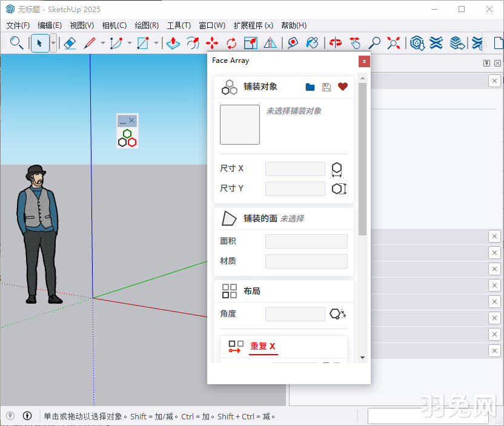Click the 重复 X section button

[264, 346]
